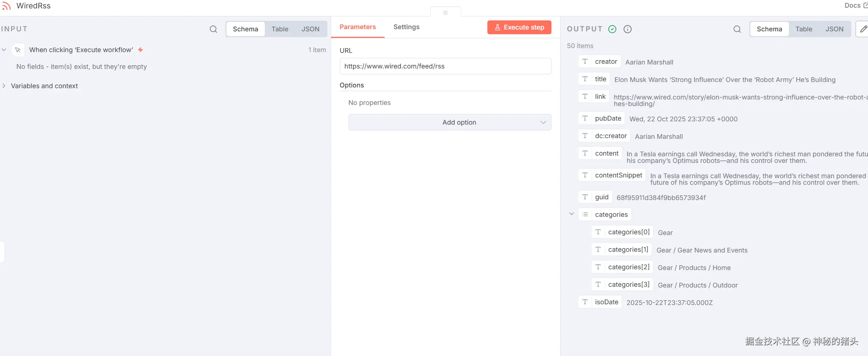Viewport: 868px width, 356px height.
Task: Click the creator field type icon
Action: [585, 62]
